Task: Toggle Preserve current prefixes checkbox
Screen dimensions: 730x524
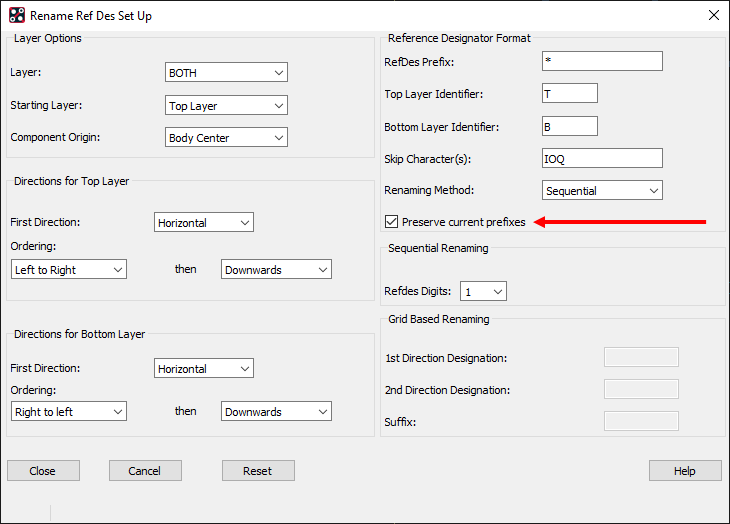Action: click(392, 222)
